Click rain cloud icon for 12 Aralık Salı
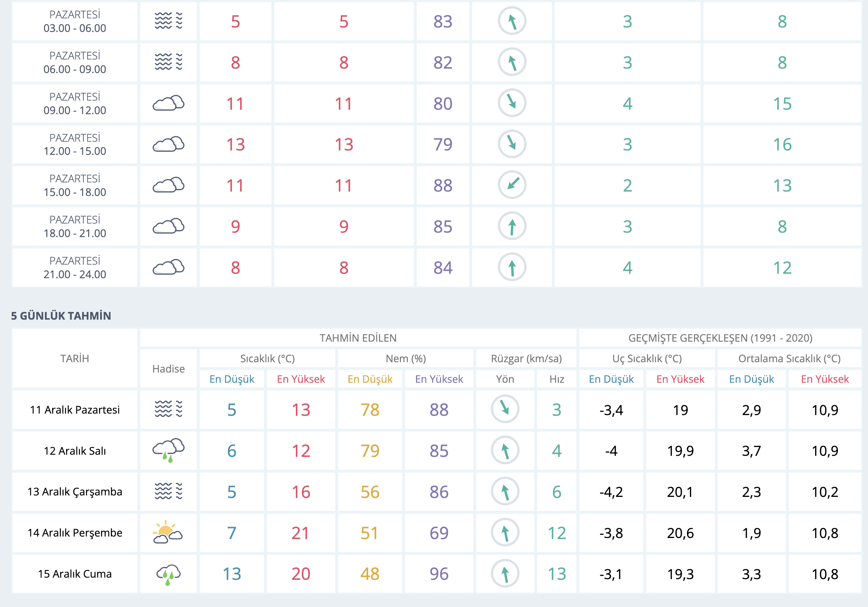This screenshot has height=607, width=868. click(x=168, y=450)
